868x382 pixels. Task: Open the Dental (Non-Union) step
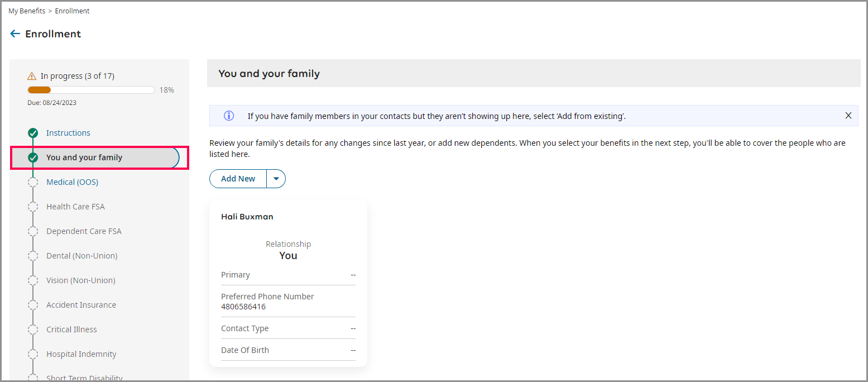point(81,256)
